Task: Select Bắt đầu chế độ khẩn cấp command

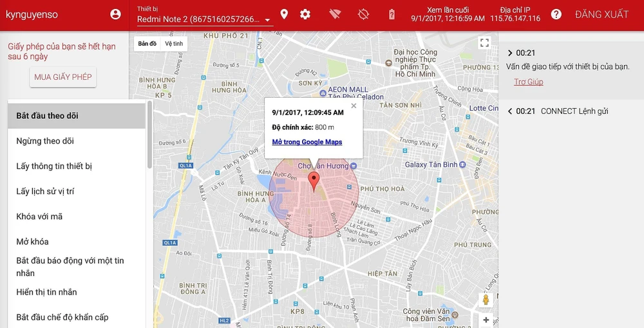Action: [77, 317]
